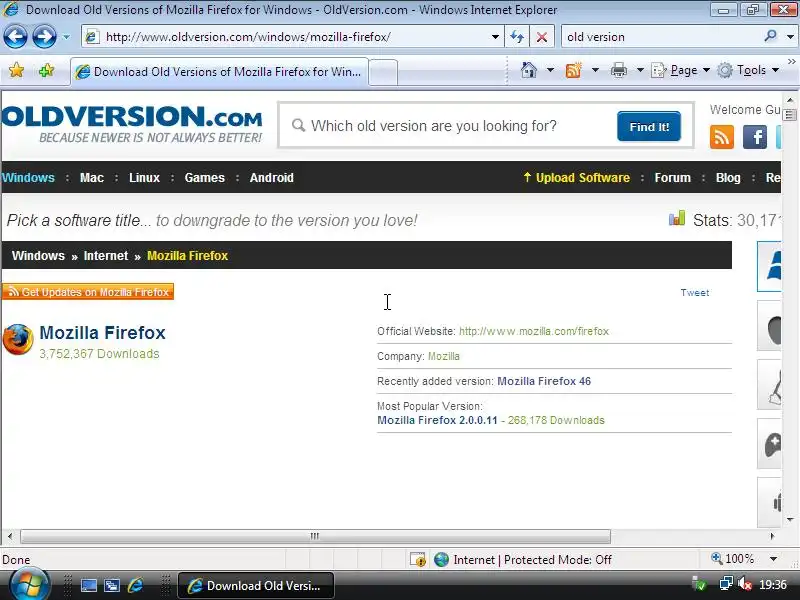This screenshot has width=800, height=600.
Task: Click the red Stop loading icon
Action: pos(542,37)
